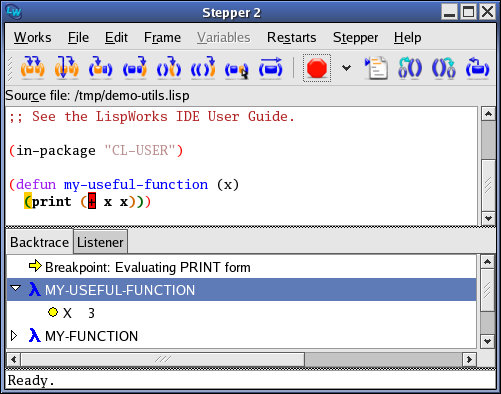Screen dimensions: 501x394
Task: Open the Stepper menu
Action: (355, 37)
